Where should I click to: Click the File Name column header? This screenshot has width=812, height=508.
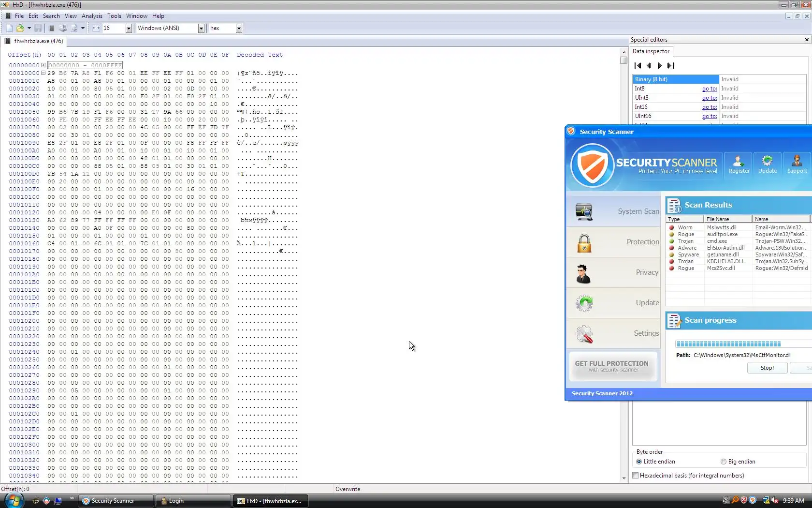728,219
